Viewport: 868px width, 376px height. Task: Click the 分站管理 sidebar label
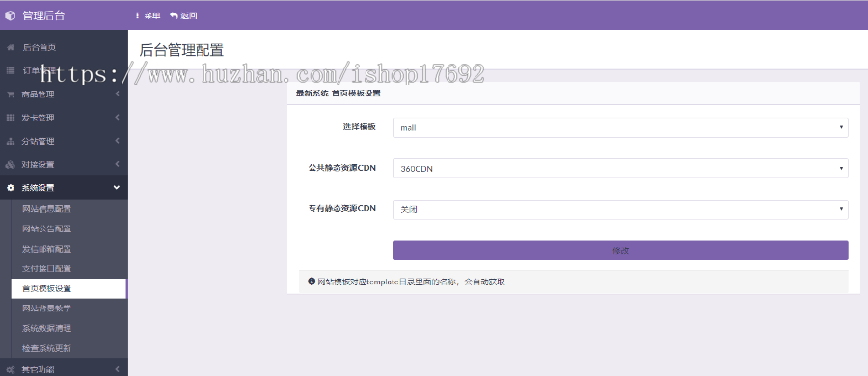coord(39,141)
